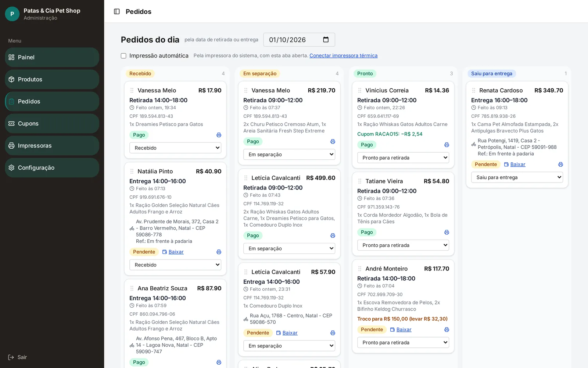Image resolution: width=588 pixels, height=368 pixels.
Task: Grab drag handle of André Monteiro card
Action: point(360,269)
